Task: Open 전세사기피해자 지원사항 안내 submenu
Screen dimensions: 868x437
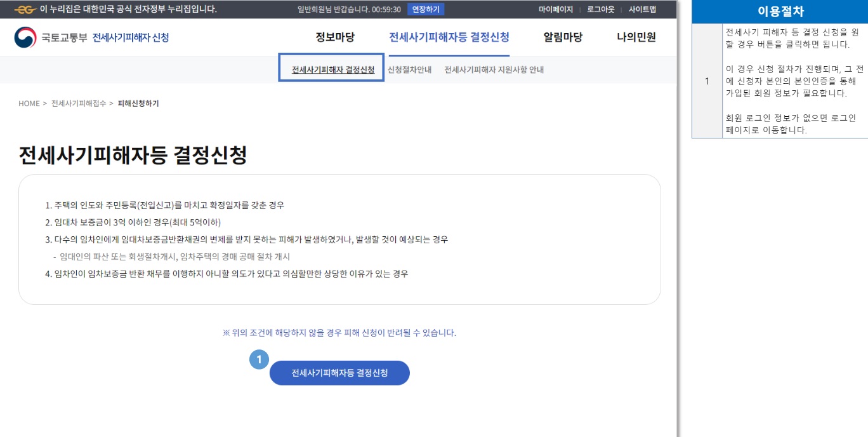Action: (494, 70)
